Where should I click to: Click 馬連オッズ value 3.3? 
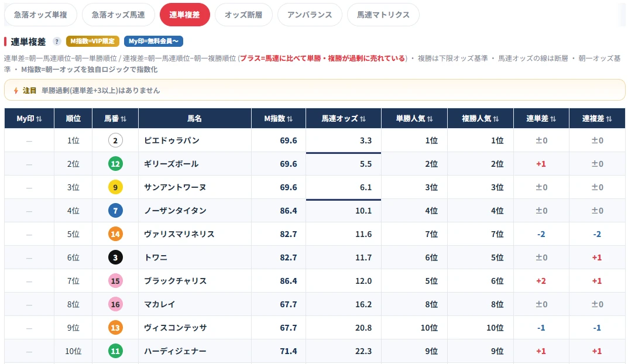point(366,140)
